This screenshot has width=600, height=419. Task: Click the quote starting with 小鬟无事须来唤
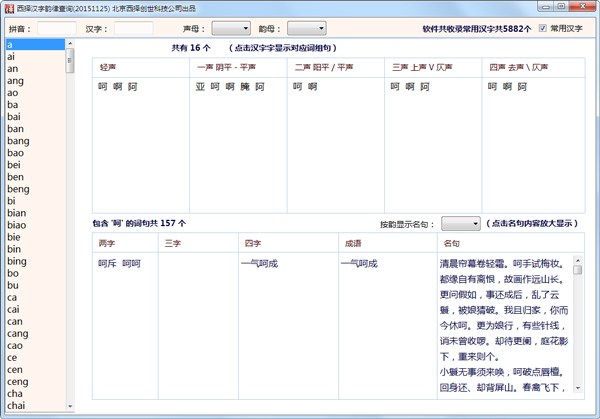tap(504, 380)
